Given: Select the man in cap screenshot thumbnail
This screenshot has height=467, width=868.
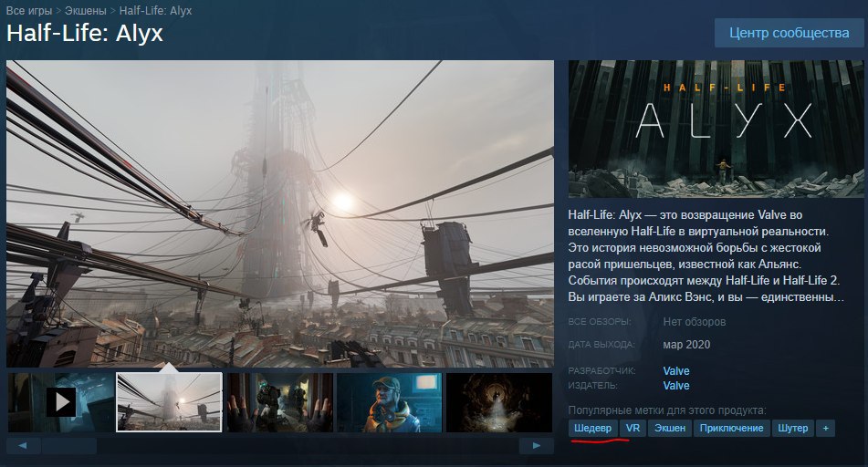Looking at the screenshot, I should pos(389,402).
